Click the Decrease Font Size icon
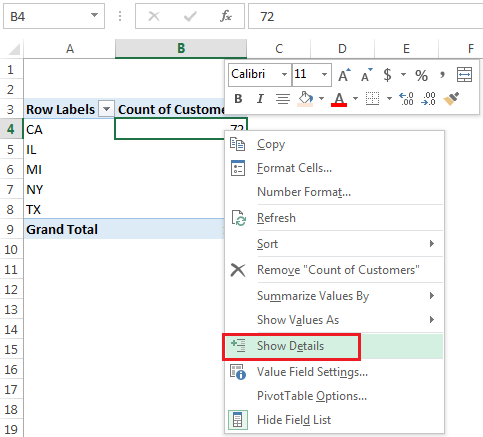 [367, 75]
